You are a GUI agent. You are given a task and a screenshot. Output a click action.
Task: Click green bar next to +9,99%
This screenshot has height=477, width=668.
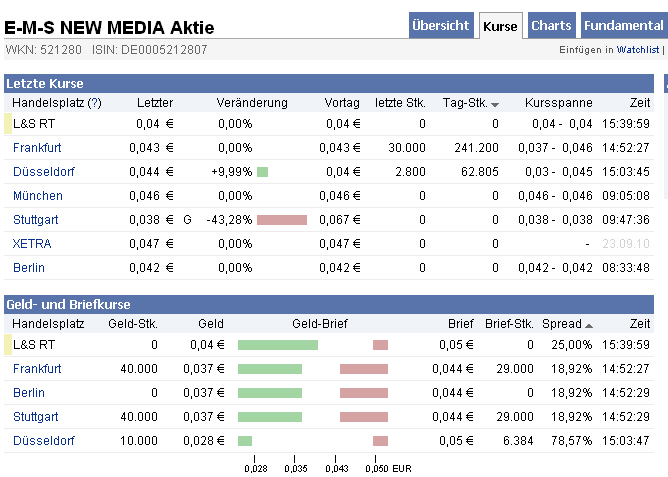[x=262, y=172]
